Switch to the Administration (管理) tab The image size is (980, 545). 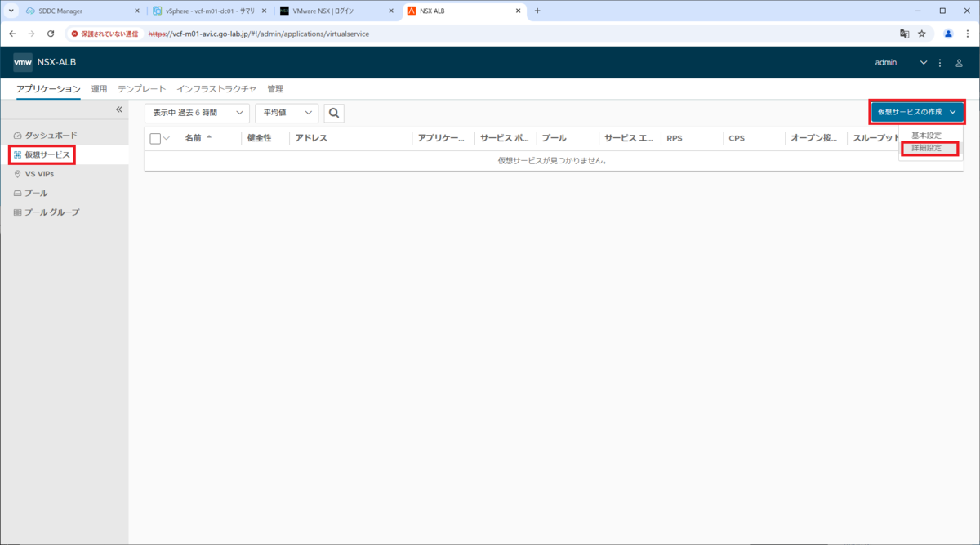[275, 89]
